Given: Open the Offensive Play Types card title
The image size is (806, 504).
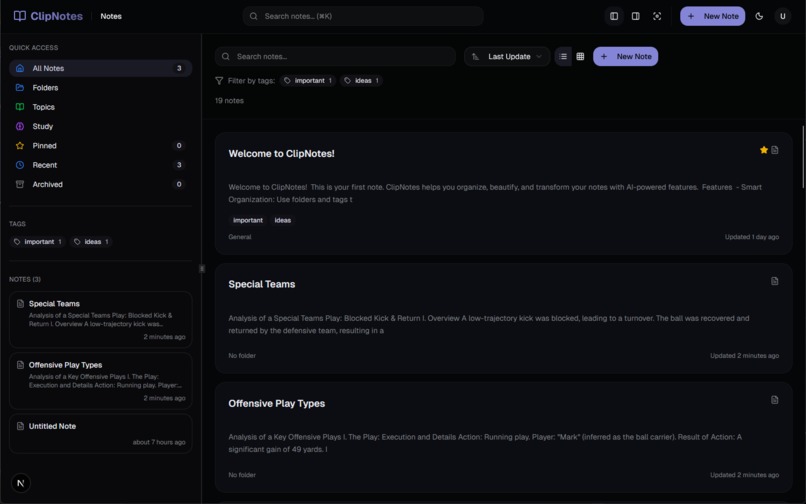Looking at the screenshot, I should (x=277, y=404).
